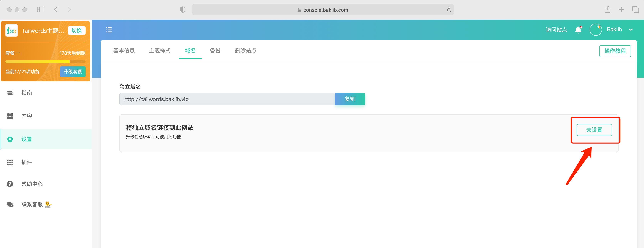
Task: Show Safari tab overview icon
Action: [636, 9]
